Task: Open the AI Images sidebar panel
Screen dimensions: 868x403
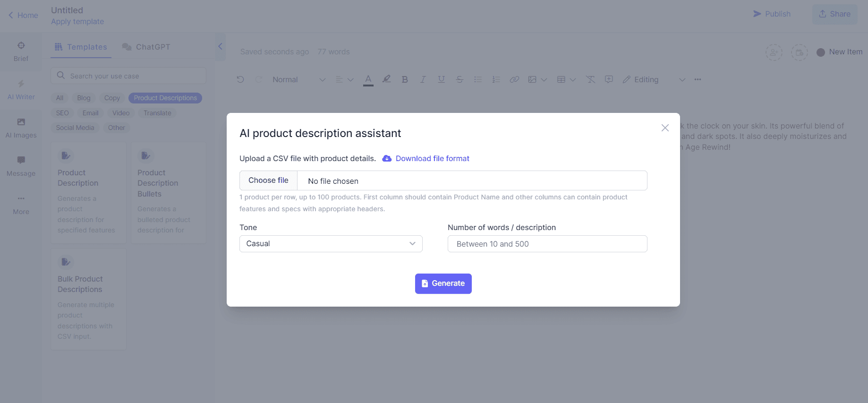Action: (x=21, y=128)
